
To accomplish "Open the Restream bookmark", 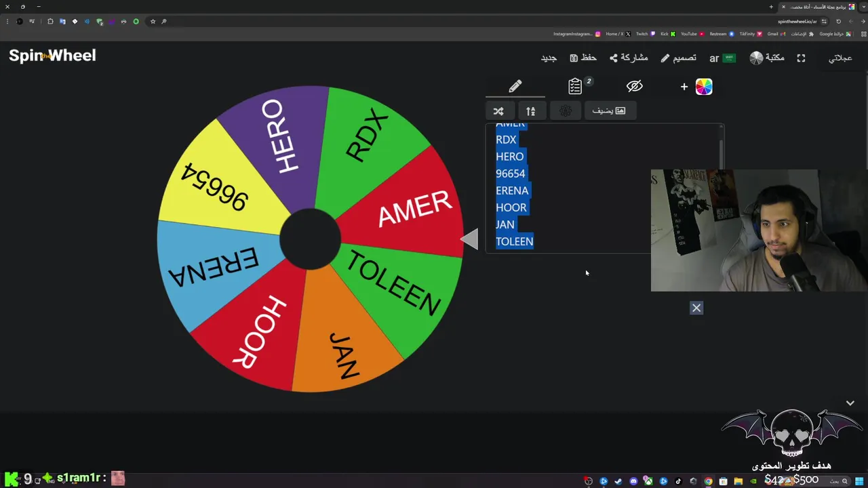I will [722, 34].
